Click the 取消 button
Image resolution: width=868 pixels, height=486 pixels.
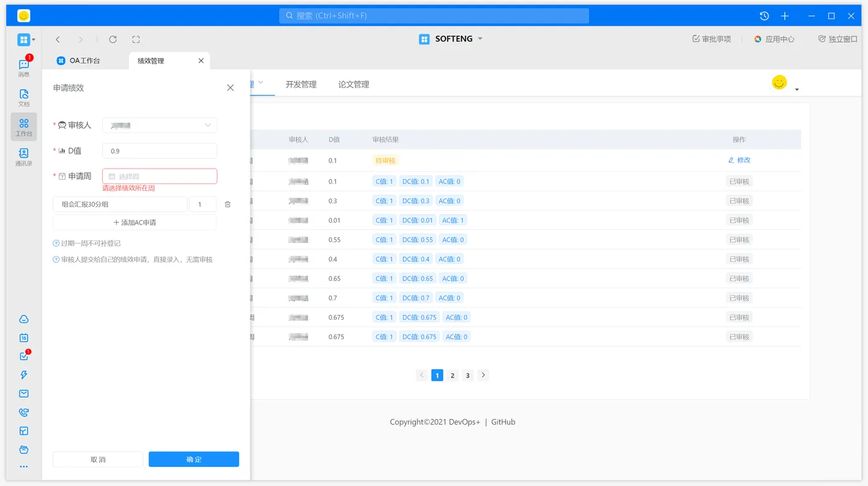click(x=98, y=459)
